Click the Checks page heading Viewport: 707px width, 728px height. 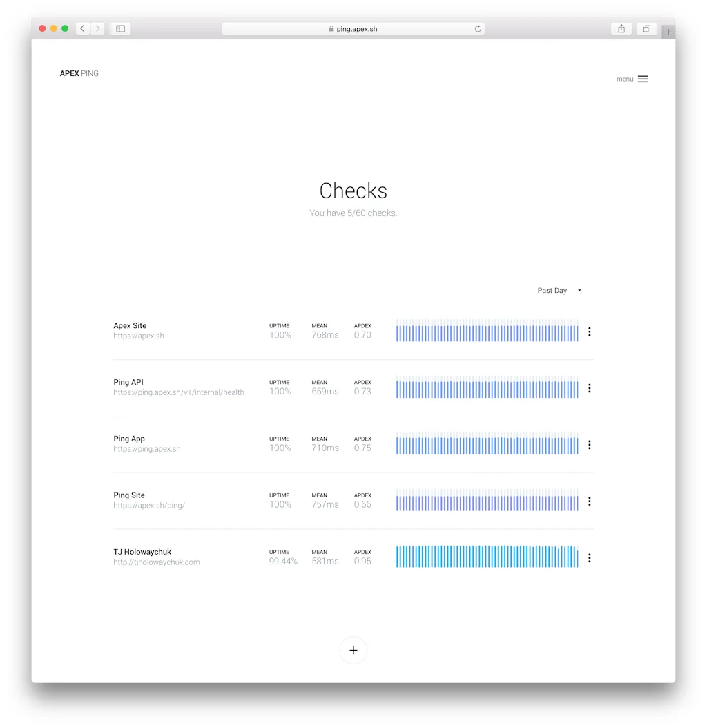[x=353, y=191]
